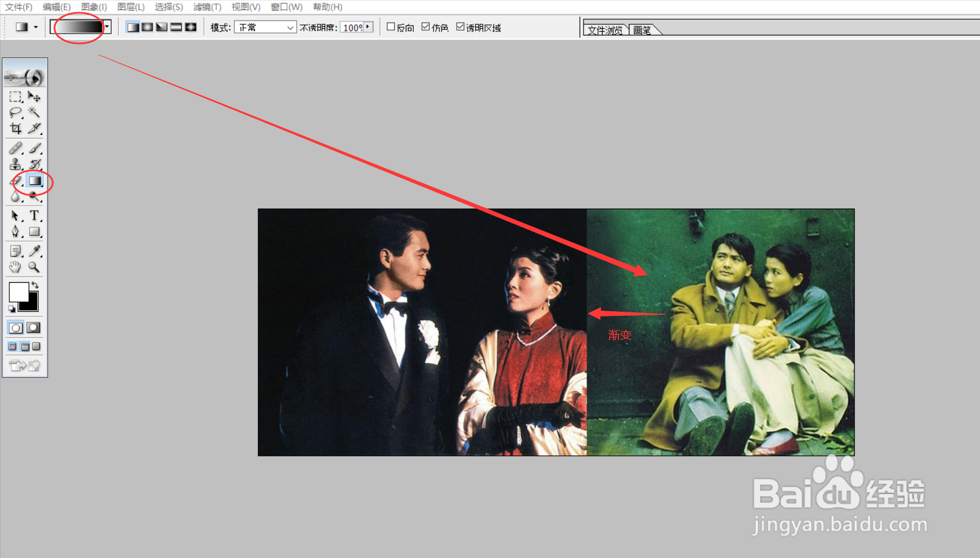Choose linear gradient style
This screenshot has height=558, width=980.
click(133, 27)
